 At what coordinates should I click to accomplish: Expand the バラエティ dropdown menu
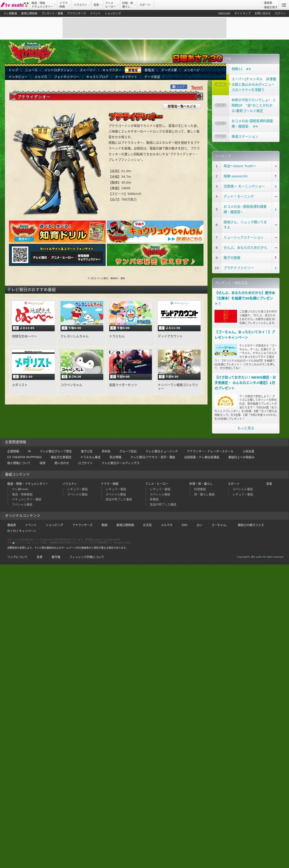tap(81, 5)
